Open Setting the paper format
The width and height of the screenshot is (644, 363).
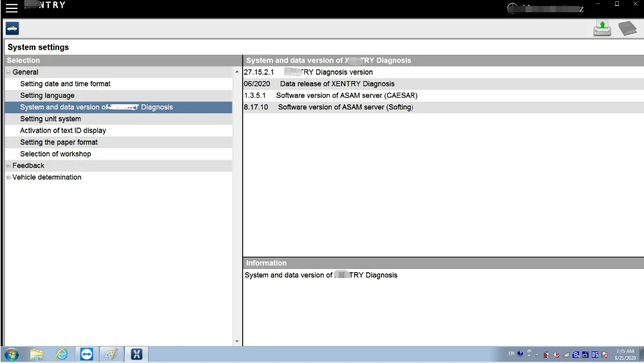point(59,142)
